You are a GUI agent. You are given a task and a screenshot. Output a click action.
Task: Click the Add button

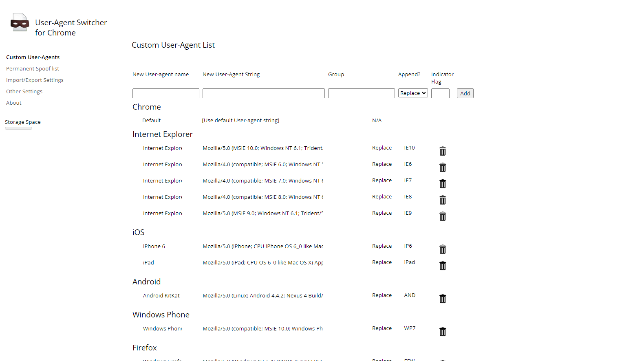465,93
